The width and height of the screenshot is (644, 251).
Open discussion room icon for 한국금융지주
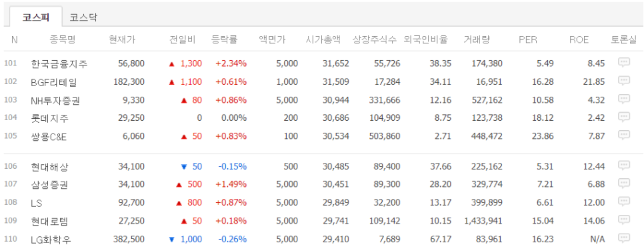tap(624, 63)
